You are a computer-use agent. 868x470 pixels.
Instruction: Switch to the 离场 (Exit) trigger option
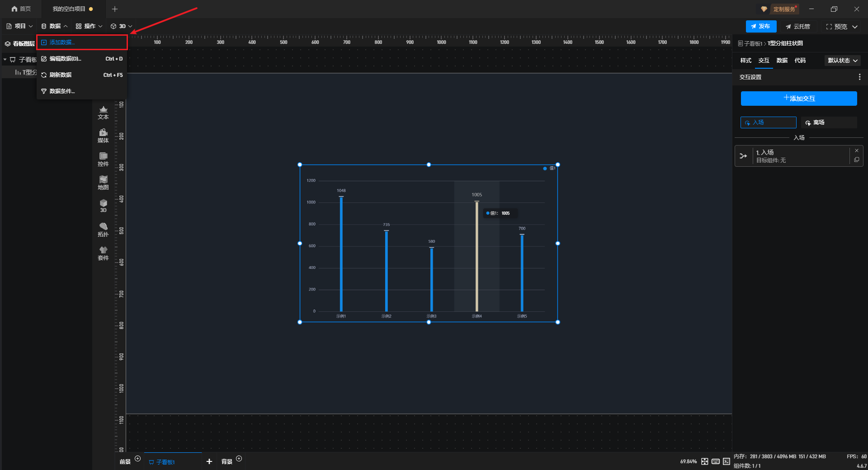(829, 122)
